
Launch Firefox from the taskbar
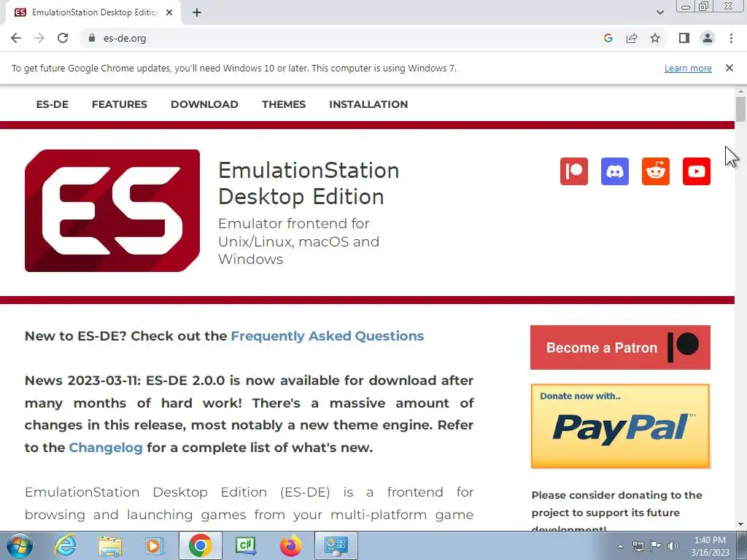(290, 545)
